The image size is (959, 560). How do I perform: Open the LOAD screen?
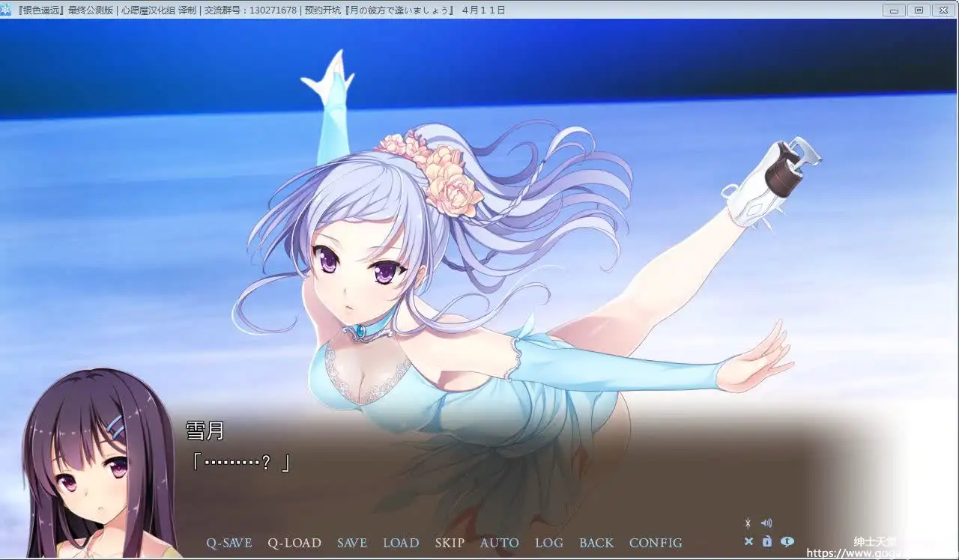401,543
